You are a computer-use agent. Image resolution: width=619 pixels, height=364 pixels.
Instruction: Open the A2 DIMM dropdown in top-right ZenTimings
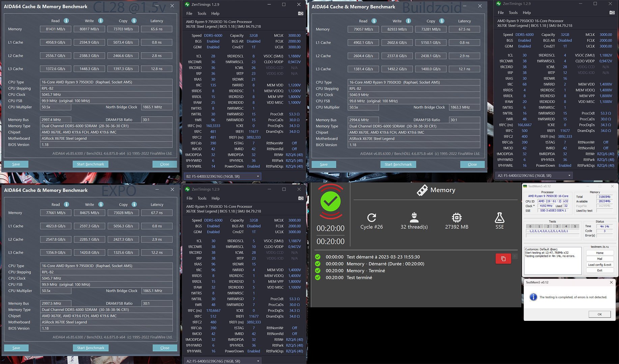(x=534, y=176)
